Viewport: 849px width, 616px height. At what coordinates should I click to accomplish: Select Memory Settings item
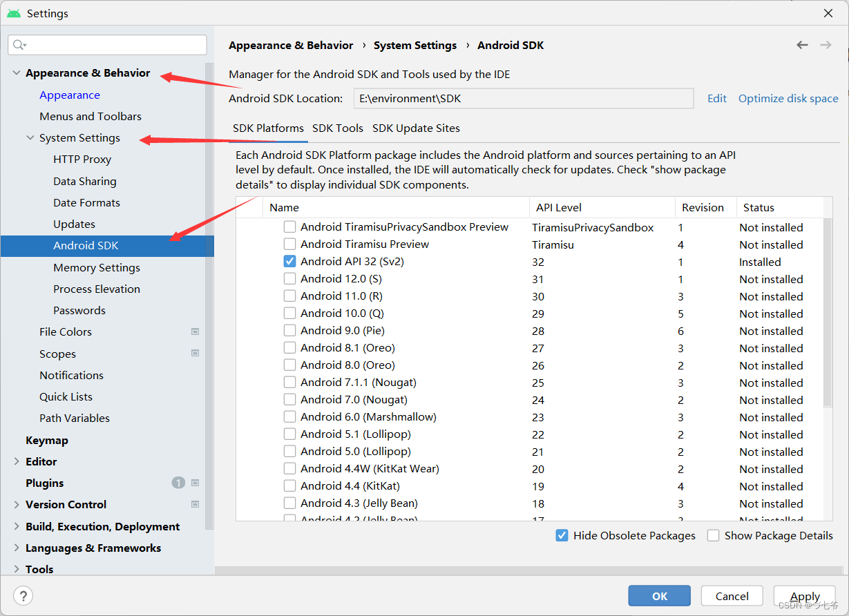pyautogui.click(x=97, y=267)
